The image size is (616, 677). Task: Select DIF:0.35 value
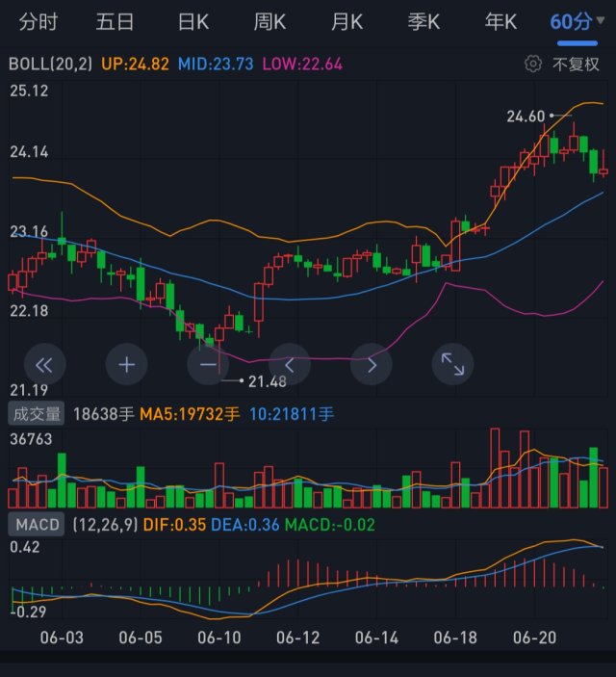pos(174,525)
